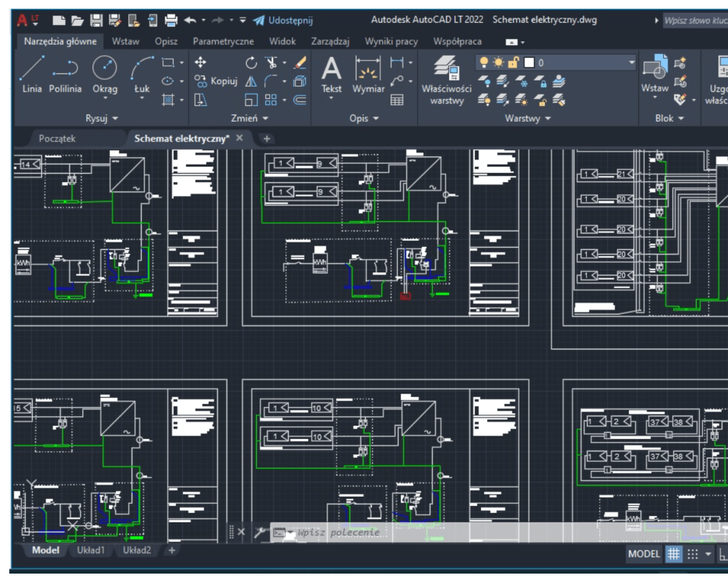Click the Move tool icon in Zmień panel
This screenshot has height=580, width=728.
tap(200, 63)
